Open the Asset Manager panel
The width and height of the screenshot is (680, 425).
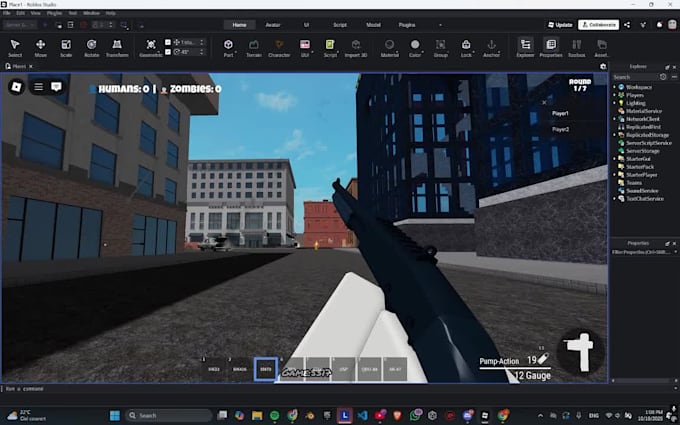601,48
